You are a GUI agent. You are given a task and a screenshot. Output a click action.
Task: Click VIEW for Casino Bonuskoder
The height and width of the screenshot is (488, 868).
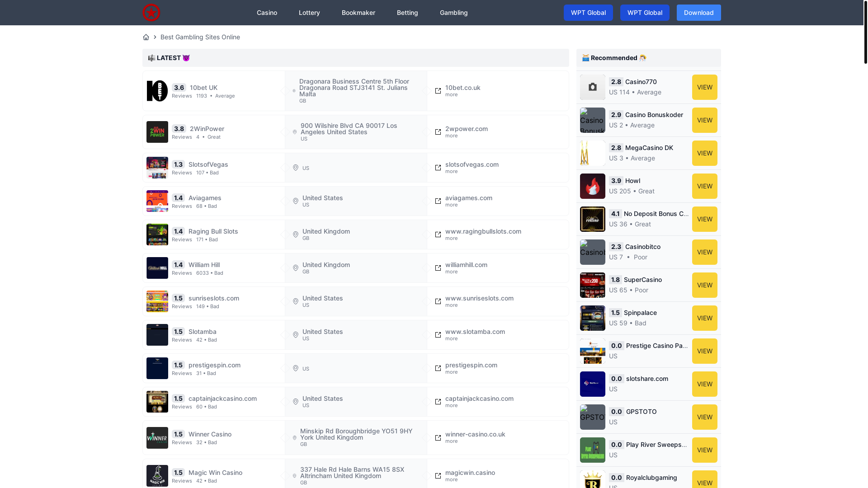click(704, 120)
